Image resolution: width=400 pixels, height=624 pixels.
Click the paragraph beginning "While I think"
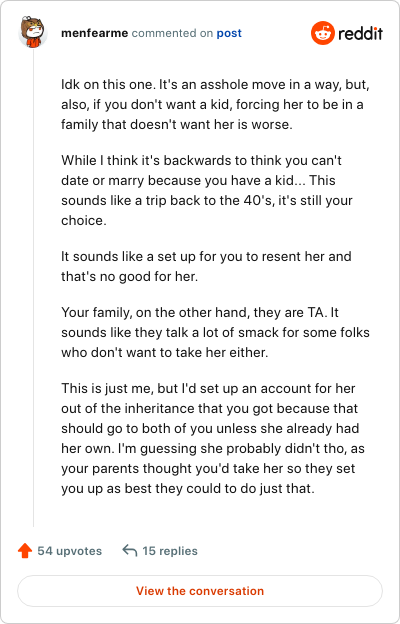tap(207, 190)
